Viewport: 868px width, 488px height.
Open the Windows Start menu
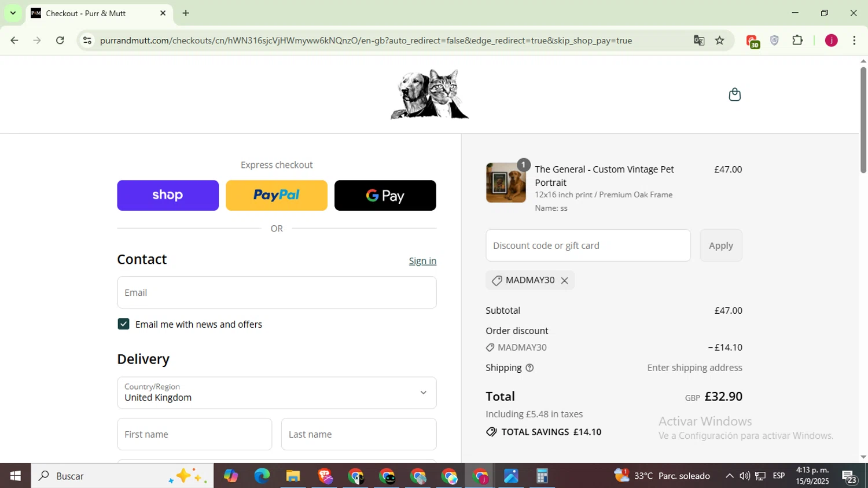(15, 476)
